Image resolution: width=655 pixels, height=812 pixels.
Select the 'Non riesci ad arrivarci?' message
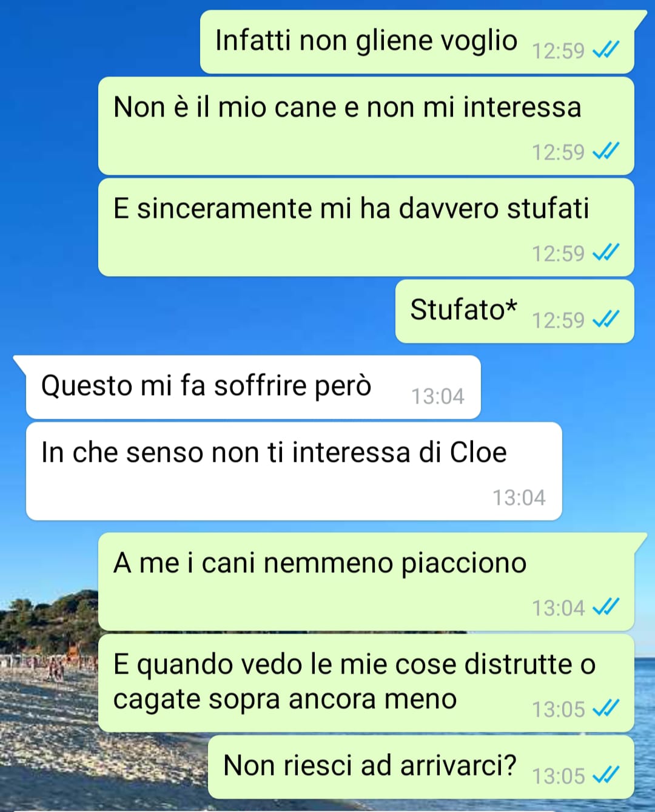click(421, 767)
